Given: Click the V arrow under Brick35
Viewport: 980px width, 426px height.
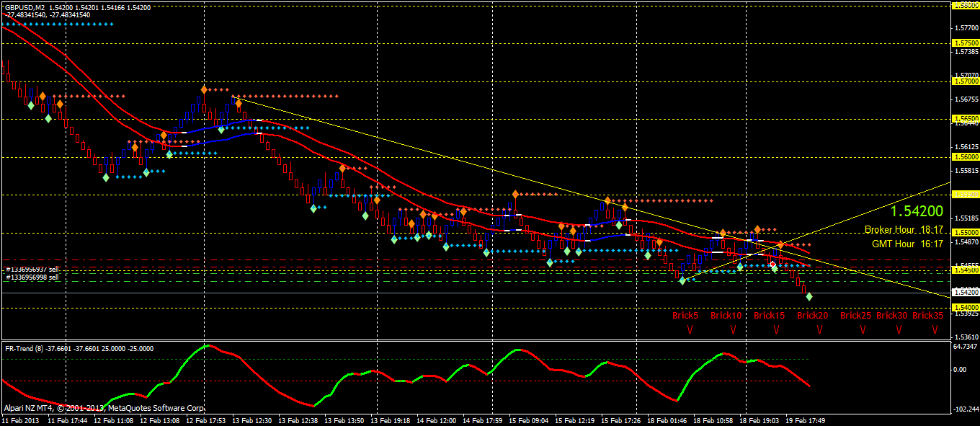Looking at the screenshot, I should click(x=935, y=329).
